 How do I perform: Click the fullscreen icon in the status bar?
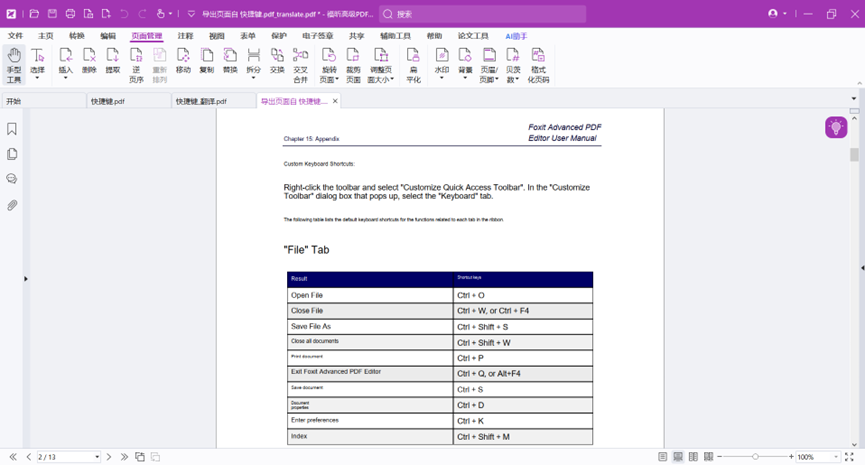(x=849, y=457)
